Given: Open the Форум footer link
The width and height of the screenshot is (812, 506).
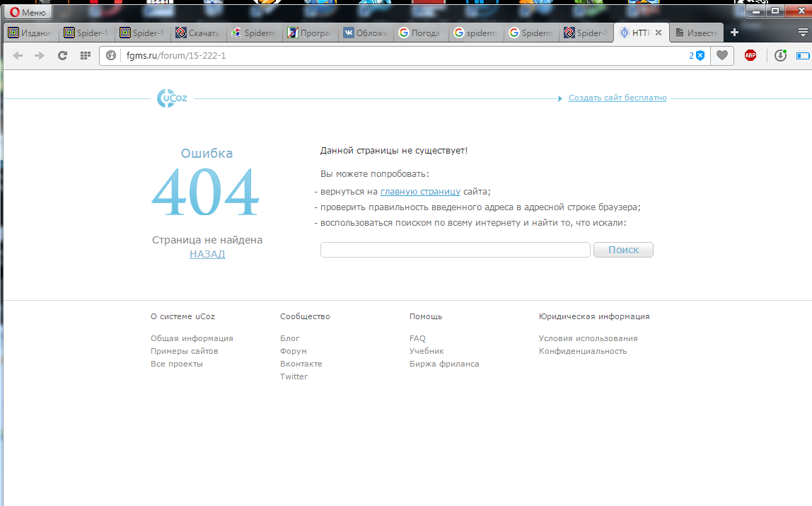Looking at the screenshot, I should click(293, 351).
